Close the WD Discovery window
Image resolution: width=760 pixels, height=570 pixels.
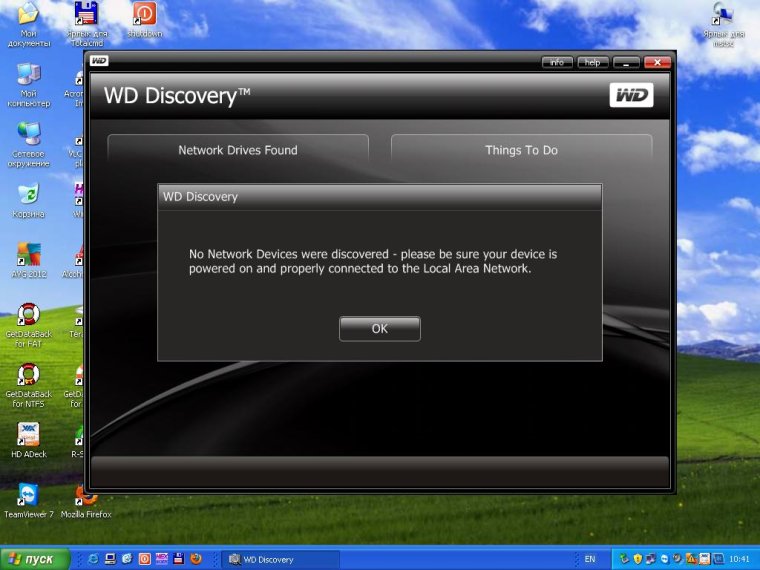657,63
